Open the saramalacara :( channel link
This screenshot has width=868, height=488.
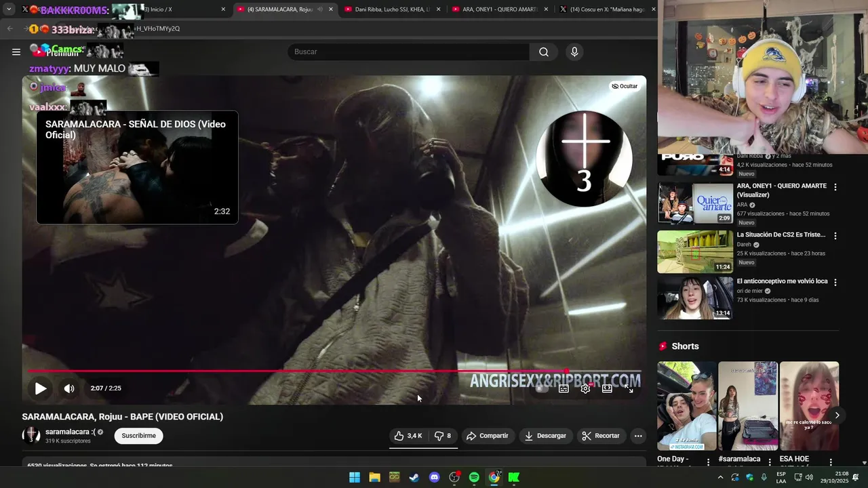click(x=70, y=432)
